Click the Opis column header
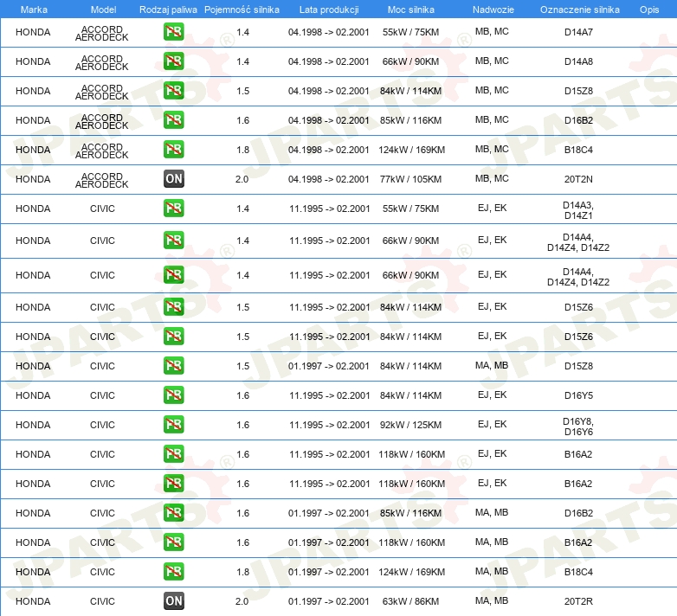This screenshot has height=616, width=677. [648, 9]
